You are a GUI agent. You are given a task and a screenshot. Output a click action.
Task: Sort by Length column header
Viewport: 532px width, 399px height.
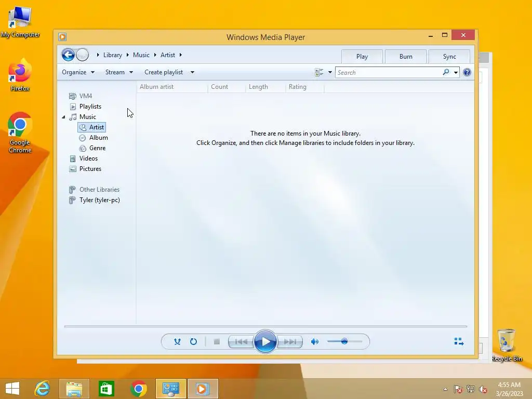265,87
